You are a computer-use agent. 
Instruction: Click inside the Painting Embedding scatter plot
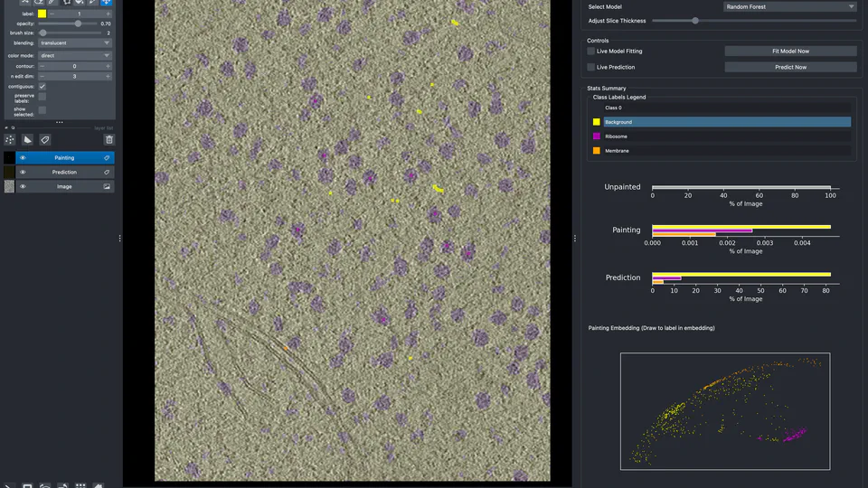pyautogui.click(x=725, y=411)
